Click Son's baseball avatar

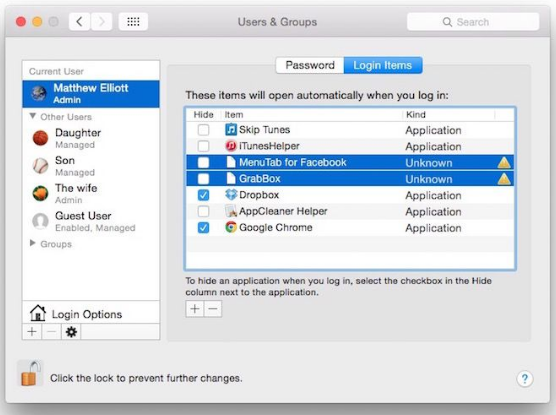40,166
